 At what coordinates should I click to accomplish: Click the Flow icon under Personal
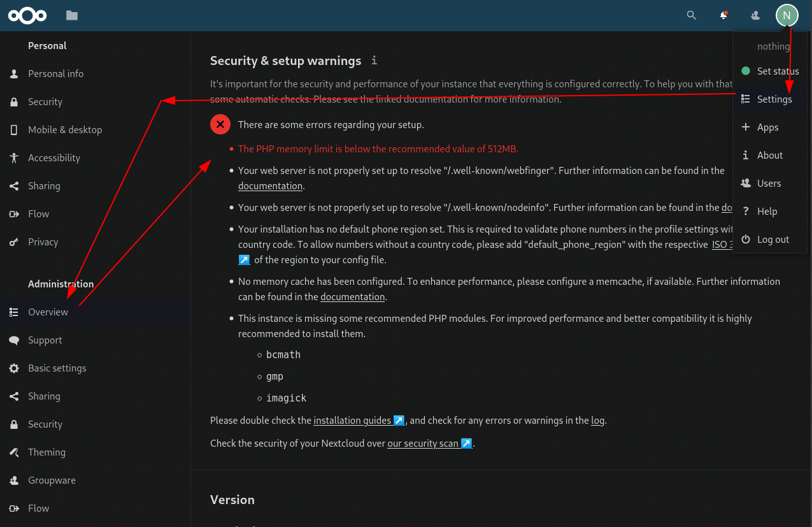tap(14, 214)
